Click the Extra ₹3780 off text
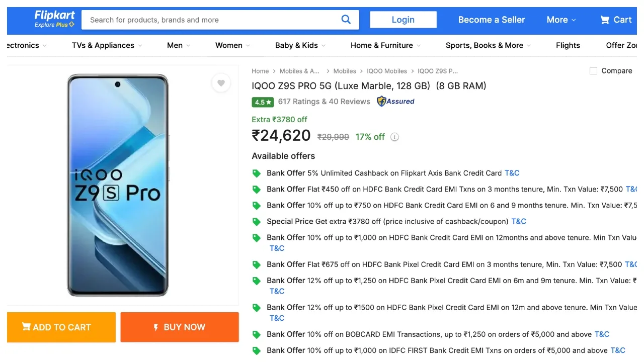Image resolution: width=644 pixels, height=362 pixels. tap(279, 119)
